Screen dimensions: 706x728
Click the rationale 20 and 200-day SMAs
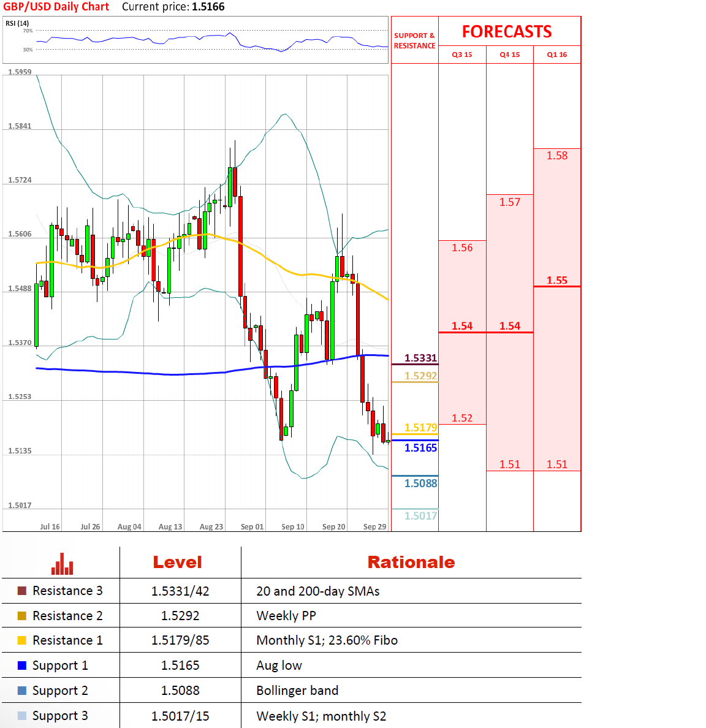tap(317, 591)
